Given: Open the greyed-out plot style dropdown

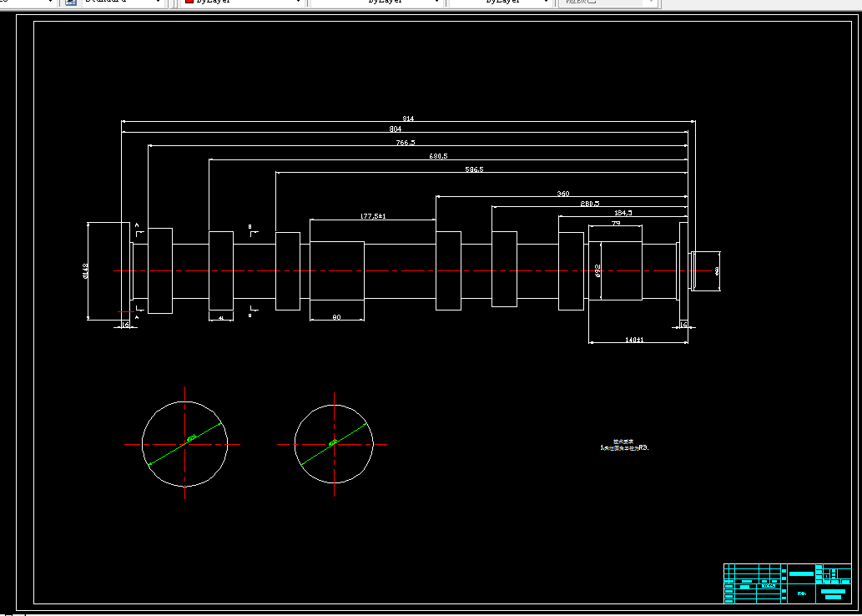Looking at the screenshot, I should point(608,2).
